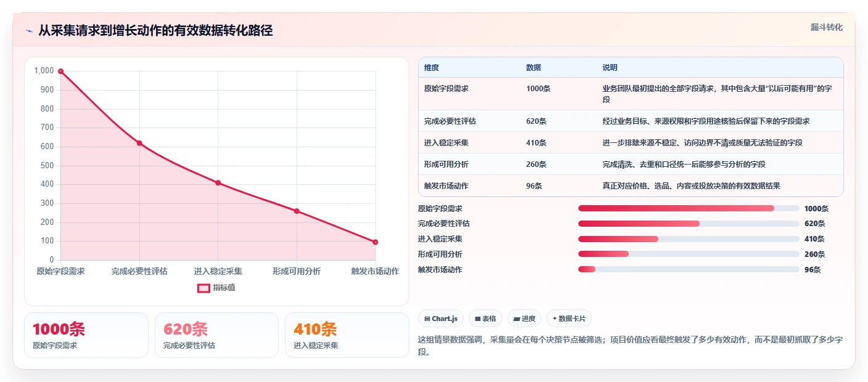Click the progress value 96条
The width and height of the screenshot is (868, 382).
pyautogui.click(x=813, y=270)
